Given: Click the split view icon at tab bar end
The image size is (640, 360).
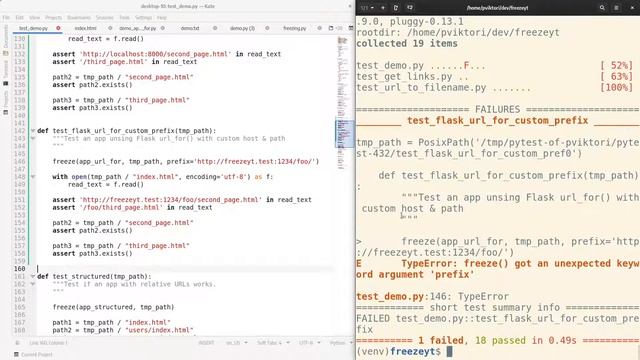Looking at the screenshot, I should 351,28.
